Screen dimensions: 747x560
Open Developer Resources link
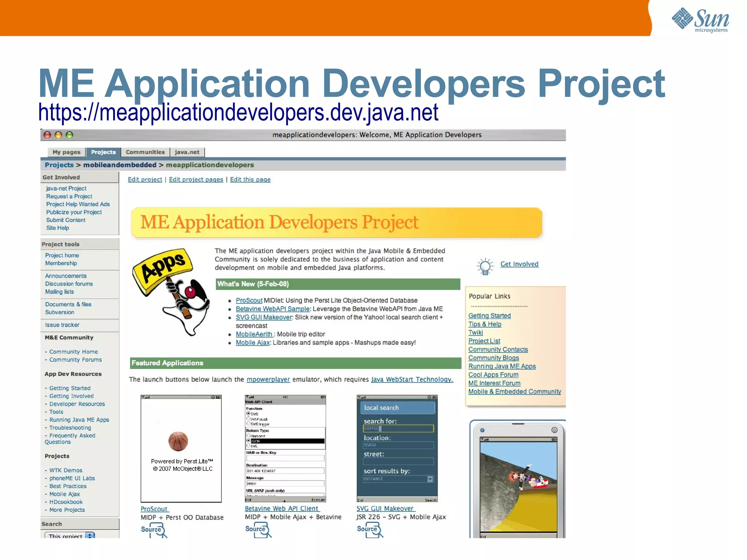[x=77, y=404]
